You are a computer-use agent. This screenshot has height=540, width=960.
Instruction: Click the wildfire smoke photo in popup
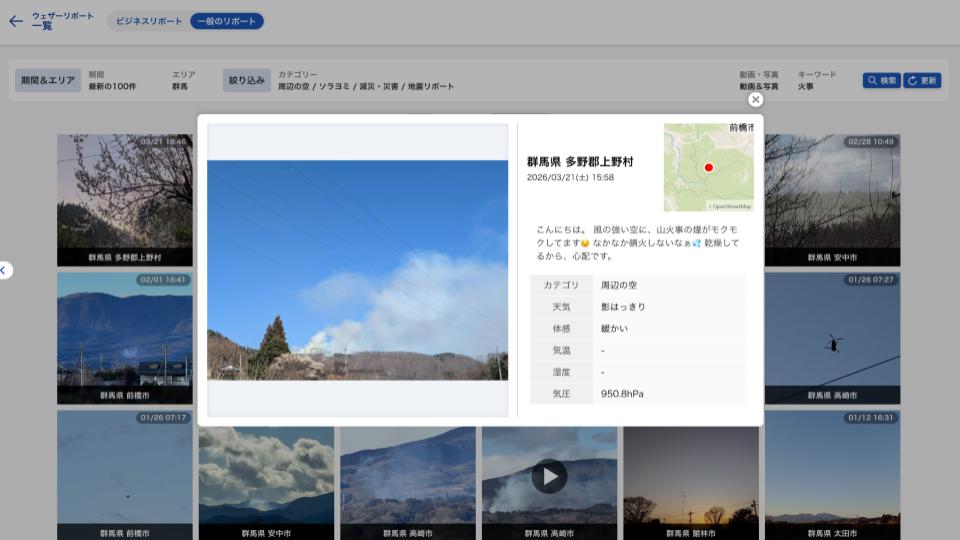pos(357,270)
